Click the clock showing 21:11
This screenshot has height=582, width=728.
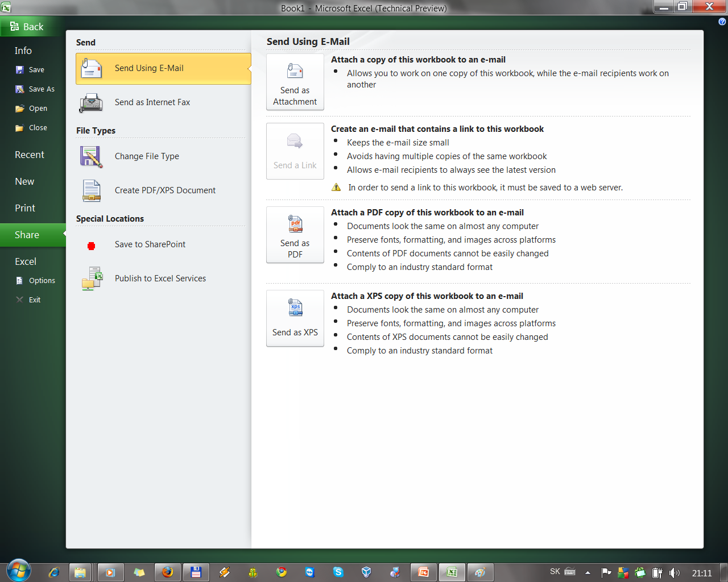pyautogui.click(x=702, y=573)
